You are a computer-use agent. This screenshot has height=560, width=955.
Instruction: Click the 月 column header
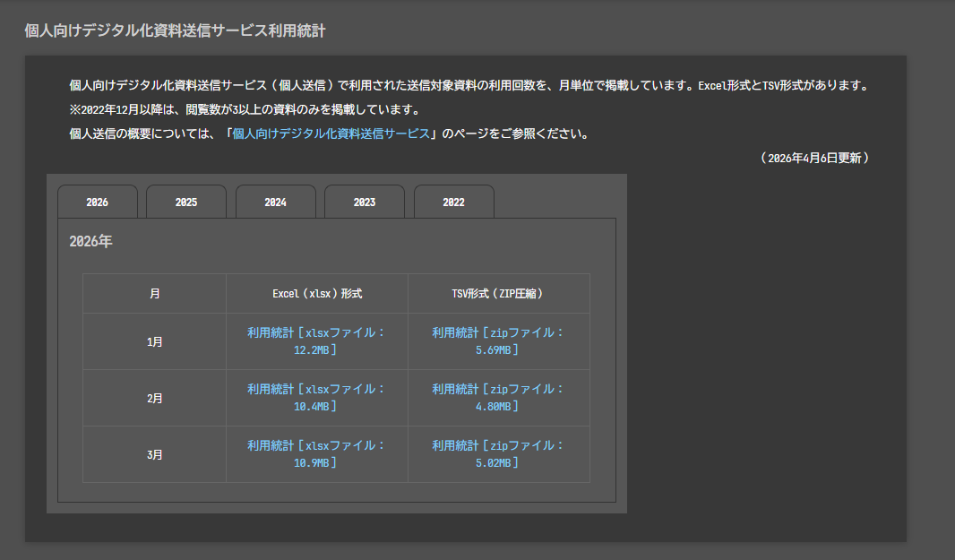[155, 294]
